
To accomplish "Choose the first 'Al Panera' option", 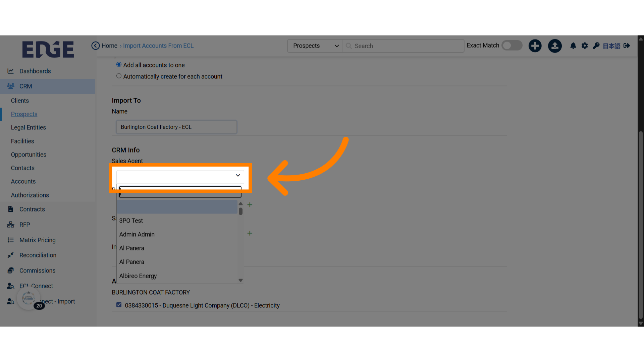I will pyautogui.click(x=177, y=248).
